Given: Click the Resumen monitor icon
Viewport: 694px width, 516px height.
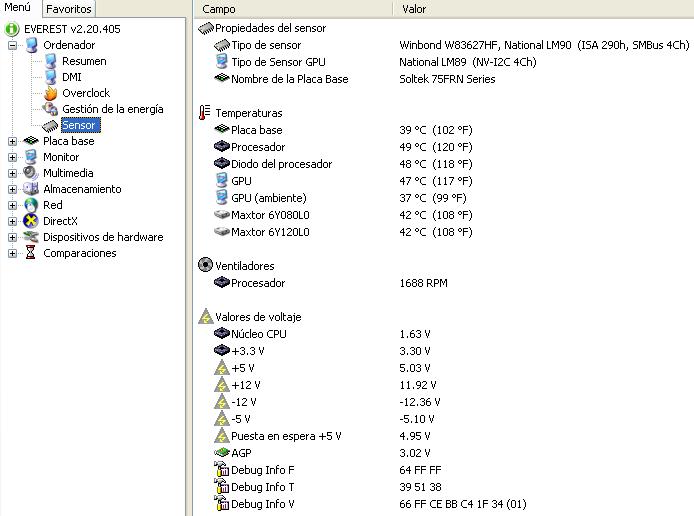Looking at the screenshot, I should pyautogui.click(x=50, y=61).
